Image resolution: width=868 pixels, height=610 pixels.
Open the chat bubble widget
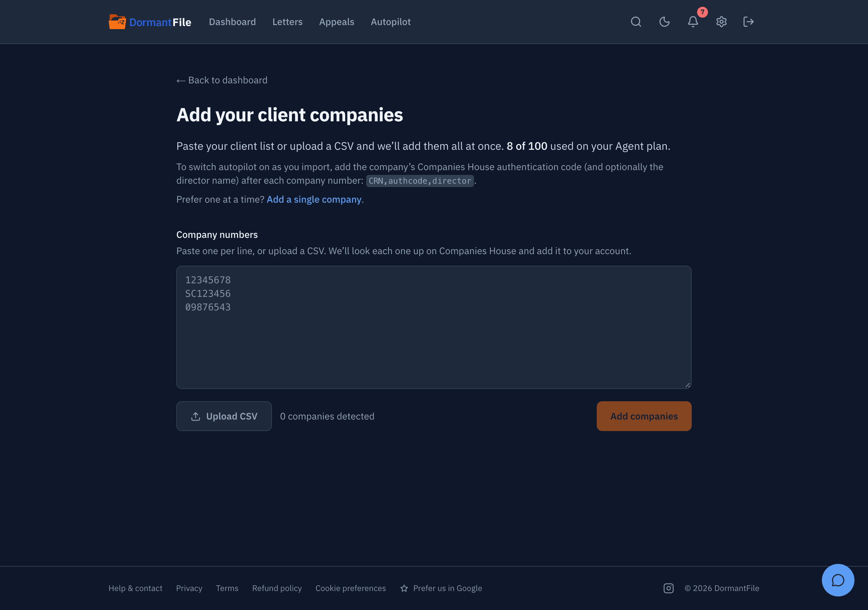(x=838, y=580)
